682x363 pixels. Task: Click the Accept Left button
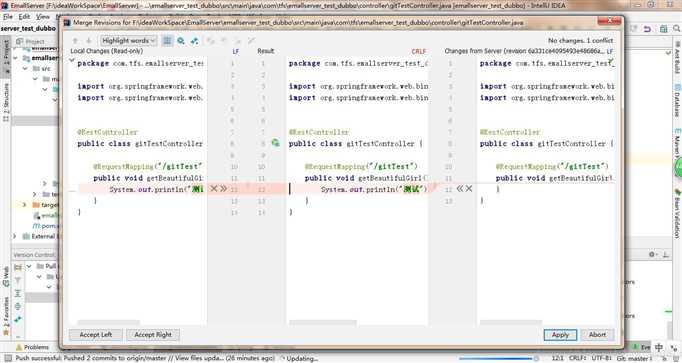96,335
